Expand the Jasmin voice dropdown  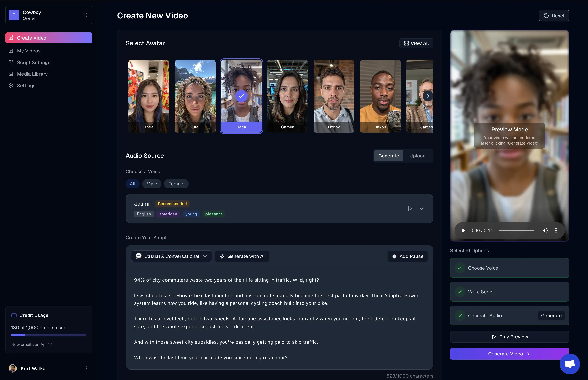[421, 209]
